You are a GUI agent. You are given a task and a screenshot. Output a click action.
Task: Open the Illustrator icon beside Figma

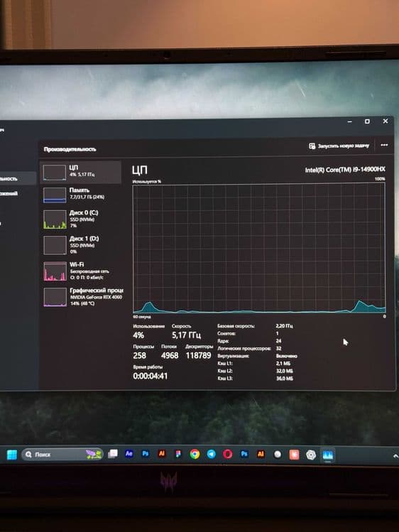(x=162, y=454)
